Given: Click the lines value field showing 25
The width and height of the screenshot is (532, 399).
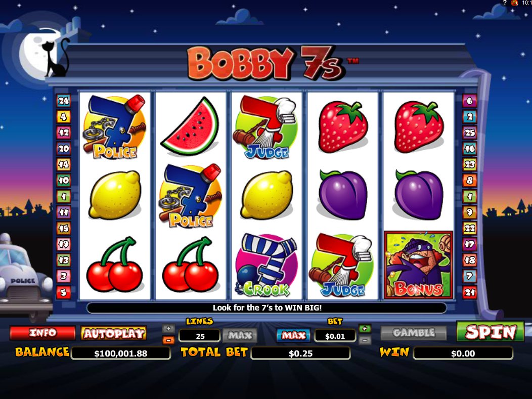Looking at the screenshot, I should coord(200,336).
